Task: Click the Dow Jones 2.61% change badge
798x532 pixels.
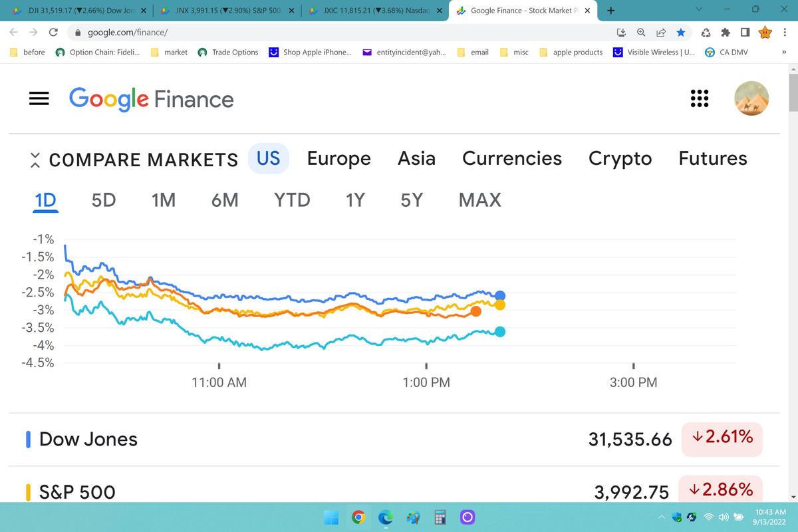Action: (722, 438)
